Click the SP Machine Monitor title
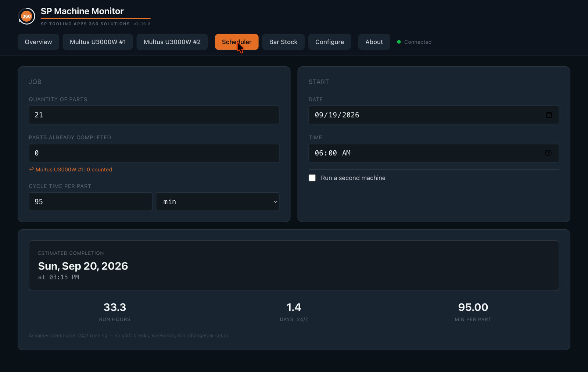Viewport: 588px width, 372px height. click(82, 11)
